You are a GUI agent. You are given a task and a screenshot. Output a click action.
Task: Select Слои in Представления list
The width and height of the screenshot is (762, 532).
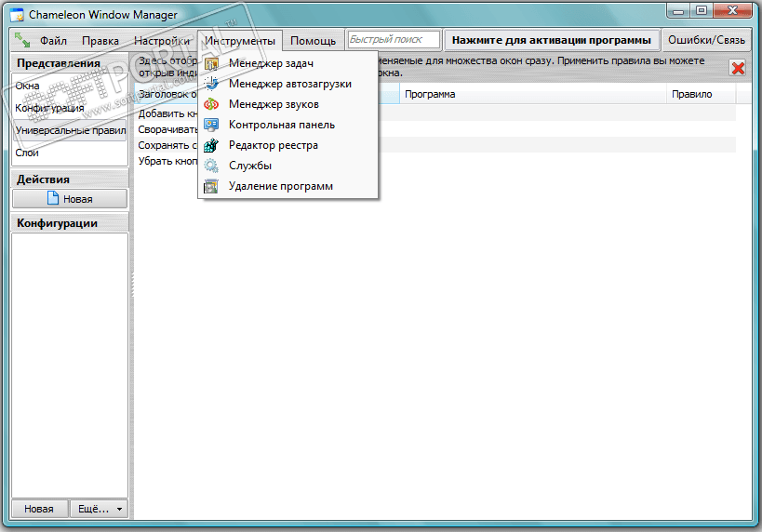point(70,153)
